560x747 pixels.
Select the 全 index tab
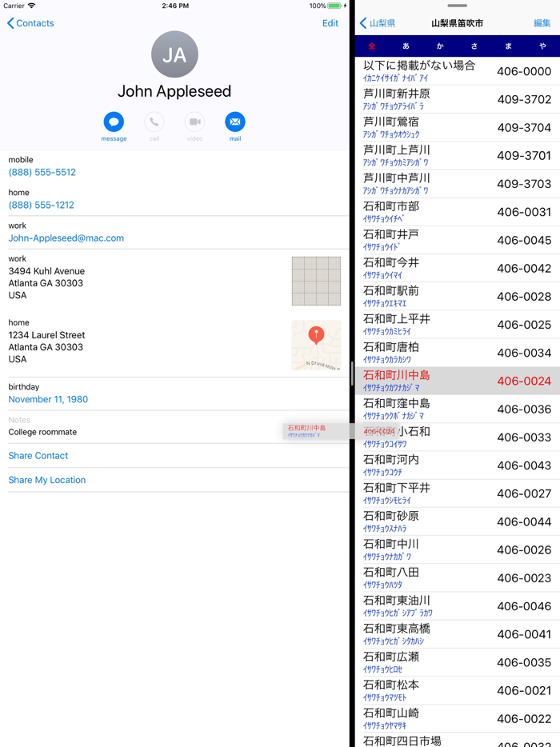(372, 46)
